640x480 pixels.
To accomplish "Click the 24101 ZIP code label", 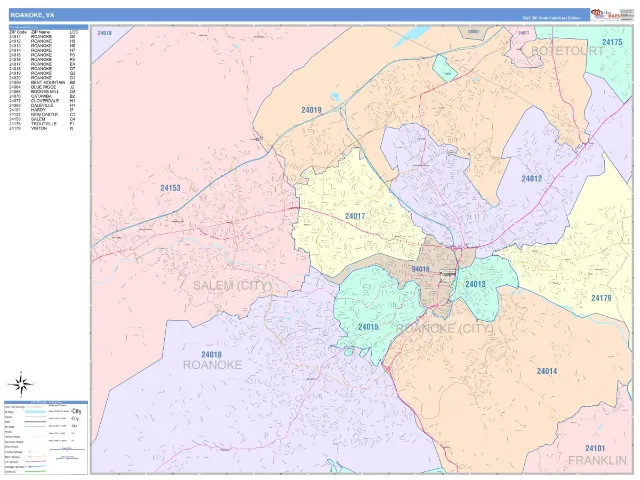I will [595, 448].
